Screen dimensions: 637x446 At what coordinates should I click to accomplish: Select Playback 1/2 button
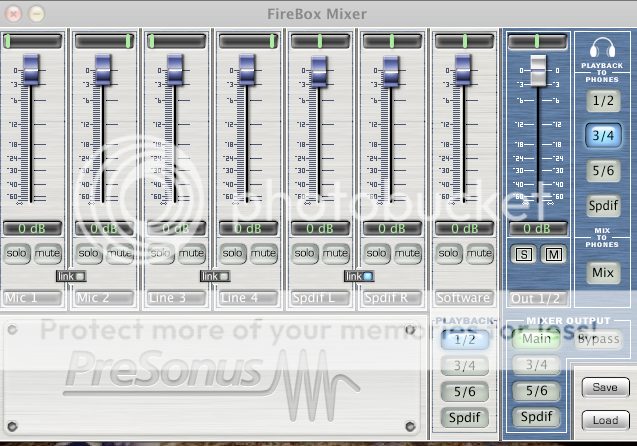[465, 340]
